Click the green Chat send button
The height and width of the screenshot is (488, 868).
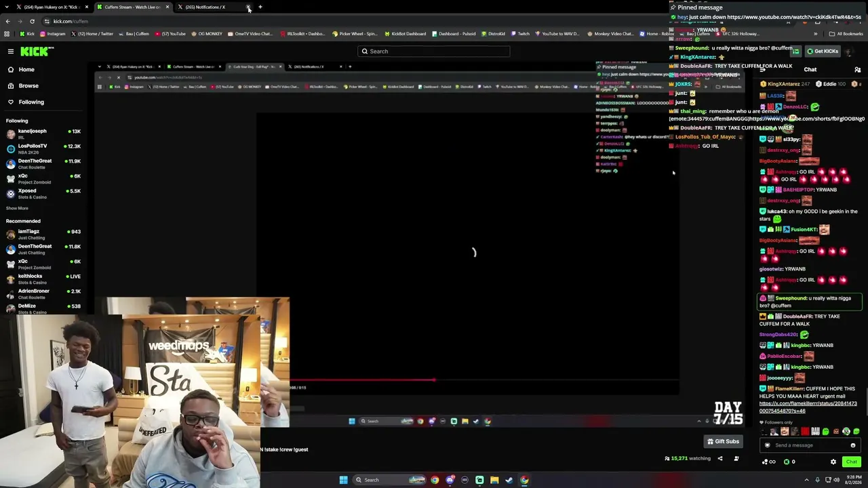[852, 462]
